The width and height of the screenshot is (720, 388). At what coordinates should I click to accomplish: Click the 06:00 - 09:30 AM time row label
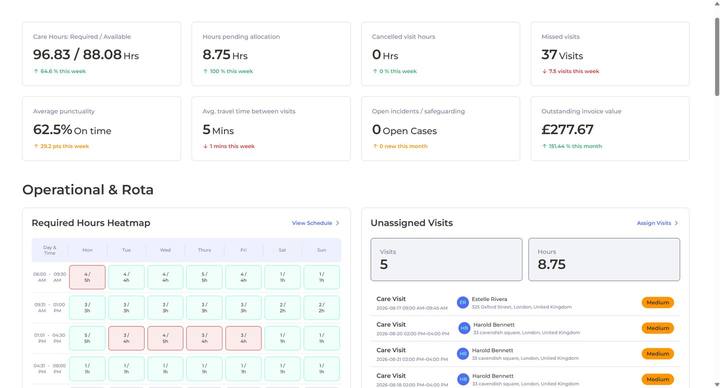(x=50, y=277)
